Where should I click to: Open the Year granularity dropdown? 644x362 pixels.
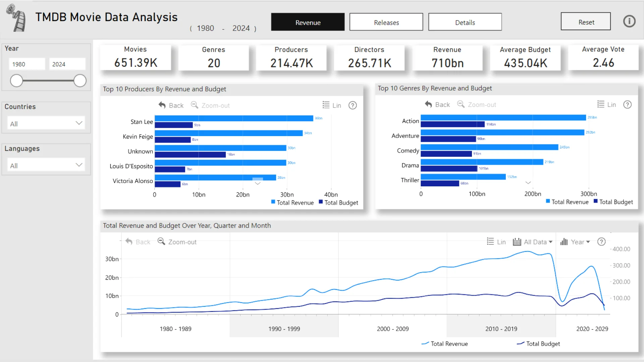pyautogui.click(x=575, y=242)
